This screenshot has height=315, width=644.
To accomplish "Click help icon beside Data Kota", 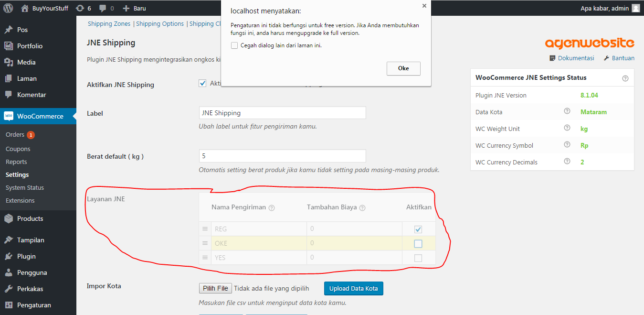I will pyautogui.click(x=567, y=111).
